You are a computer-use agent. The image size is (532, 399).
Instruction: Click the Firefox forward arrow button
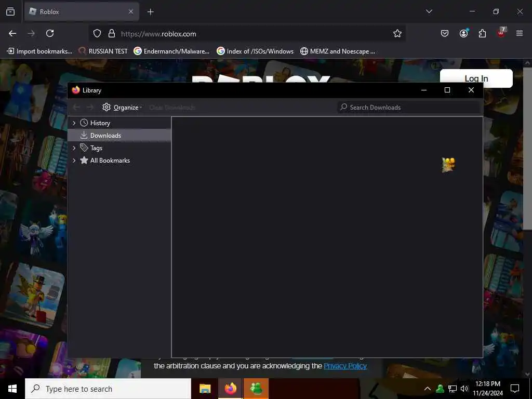(x=31, y=33)
